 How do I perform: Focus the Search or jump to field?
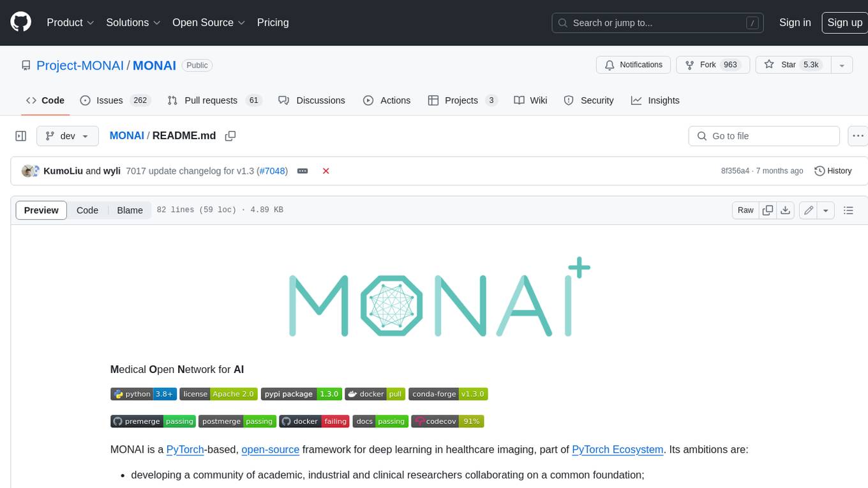658,23
